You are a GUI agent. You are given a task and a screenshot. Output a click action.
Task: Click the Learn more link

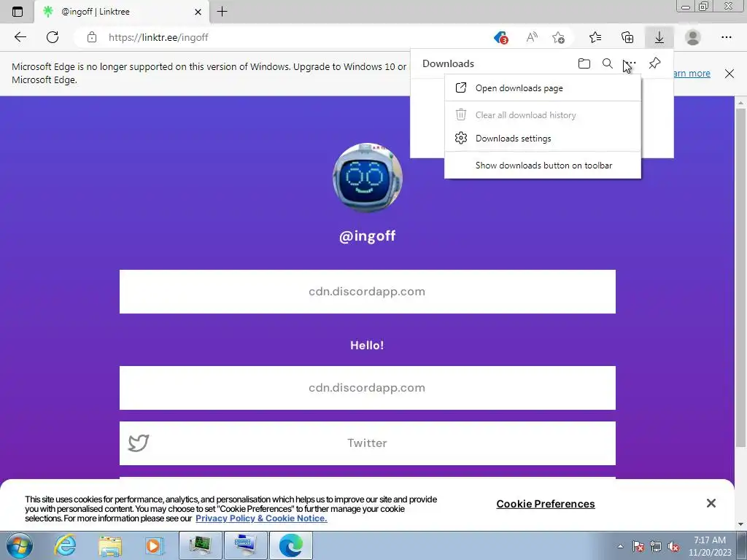click(692, 74)
